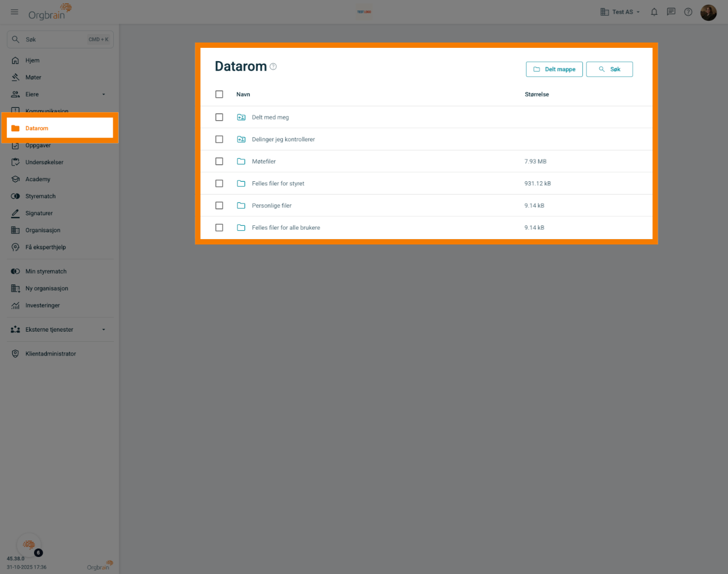The image size is (728, 574).
Task: Click the Organisasjon building icon
Action: coord(15,230)
